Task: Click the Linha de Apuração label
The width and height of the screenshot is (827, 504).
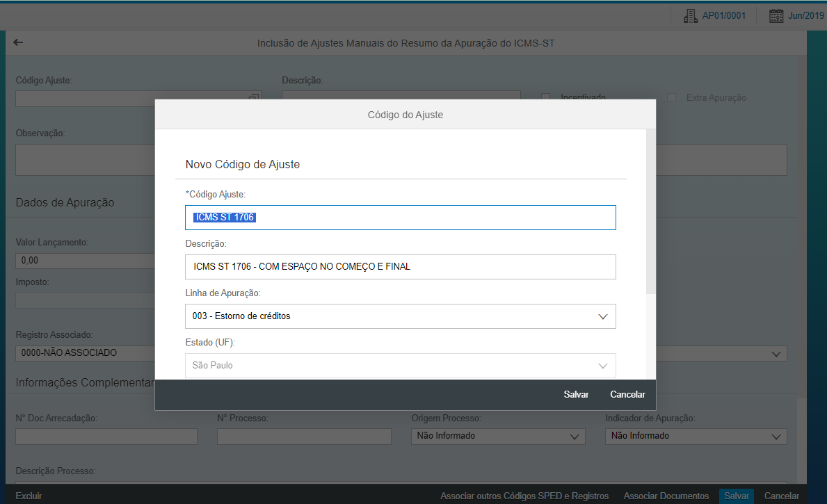Action: pyautogui.click(x=223, y=293)
